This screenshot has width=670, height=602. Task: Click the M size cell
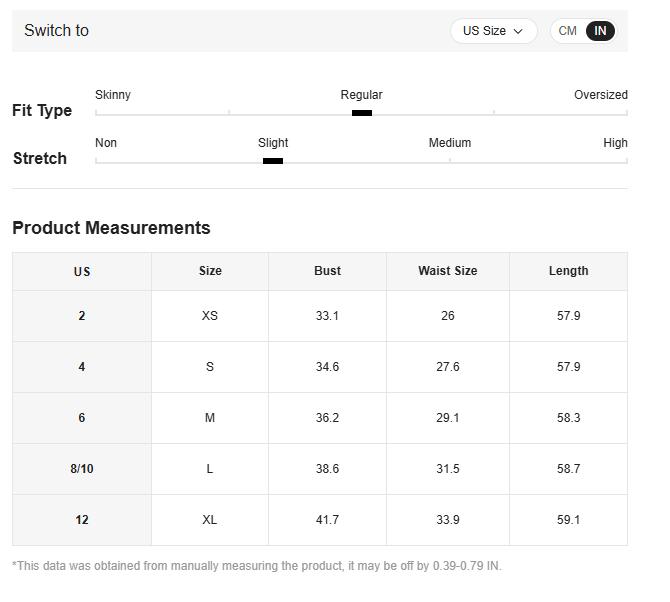[x=209, y=418]
